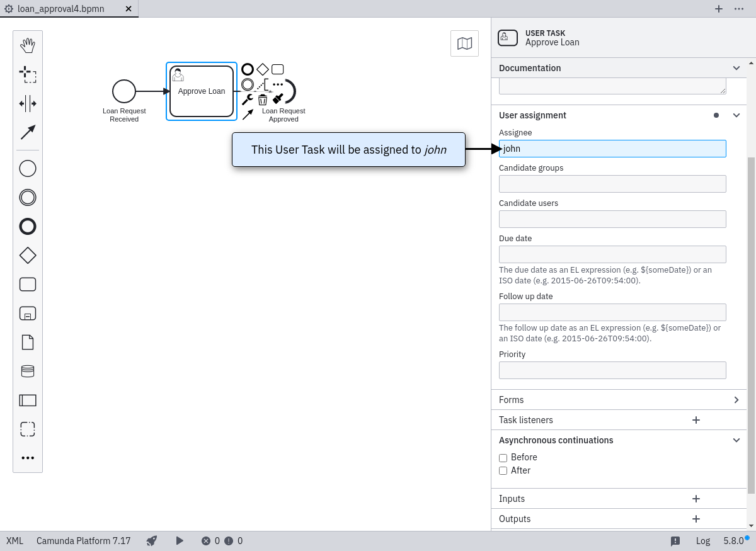Select the global connect arrow tool
Screen dimensions: 756x551
click(x=28, y=132)
